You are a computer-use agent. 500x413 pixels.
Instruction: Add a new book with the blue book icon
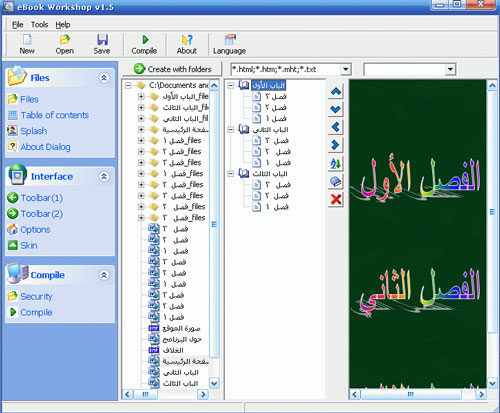pos(336,181)
